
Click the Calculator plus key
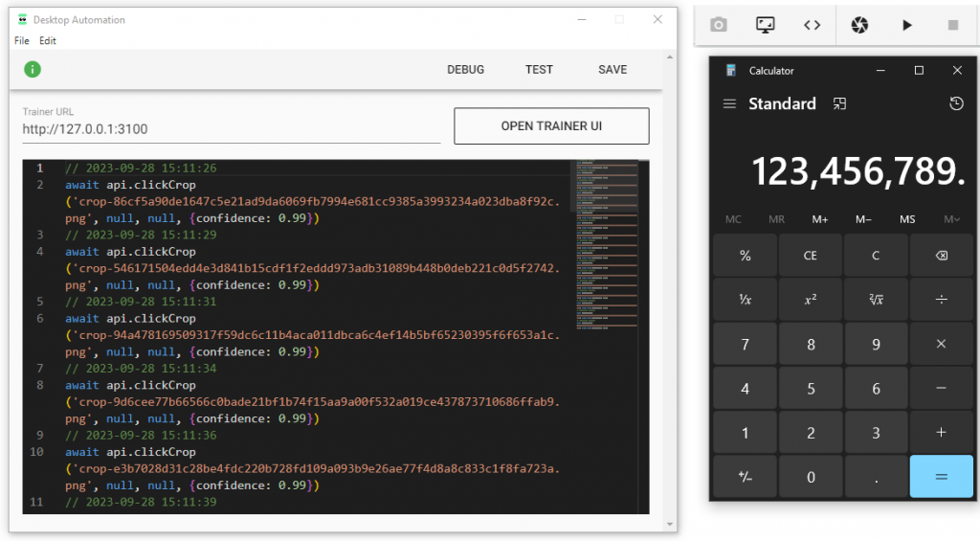[942, 433]
